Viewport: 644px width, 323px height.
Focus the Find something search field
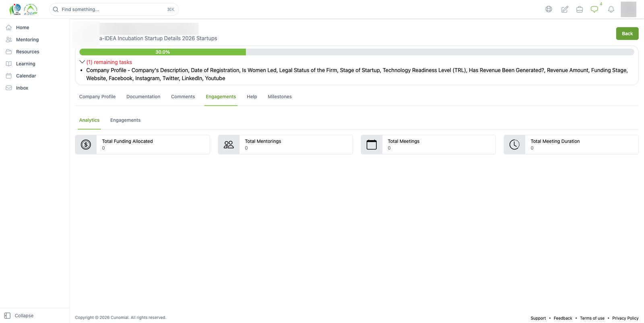coord(114,9)
